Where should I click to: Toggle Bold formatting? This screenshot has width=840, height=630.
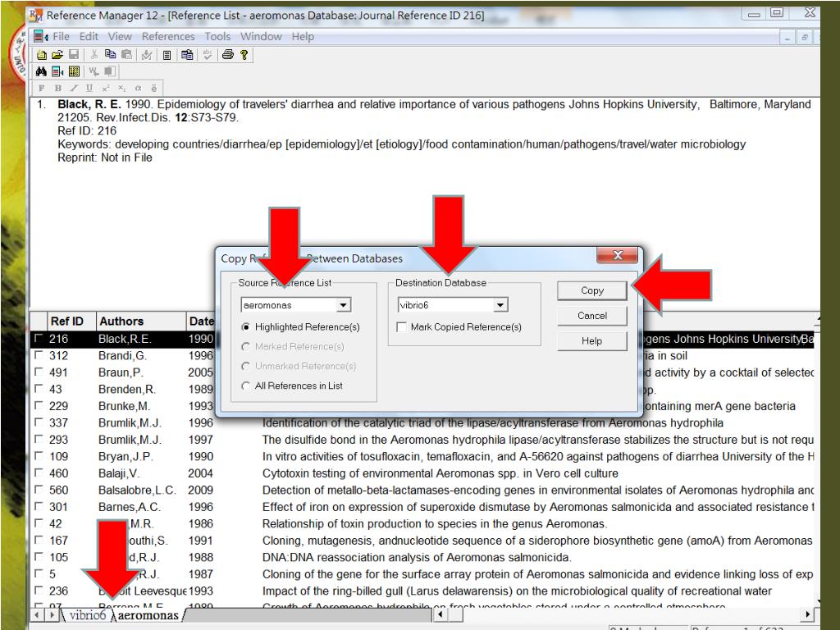(58, 89)
